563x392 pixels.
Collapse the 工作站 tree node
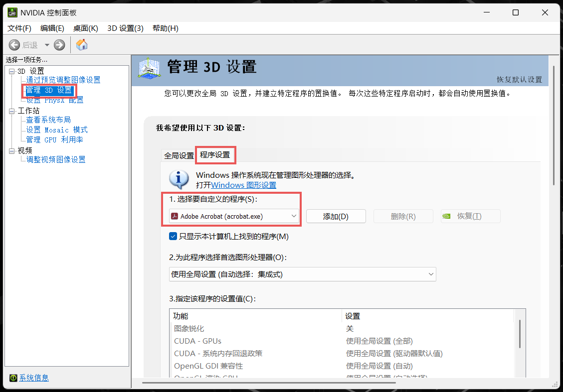(12, 111)
